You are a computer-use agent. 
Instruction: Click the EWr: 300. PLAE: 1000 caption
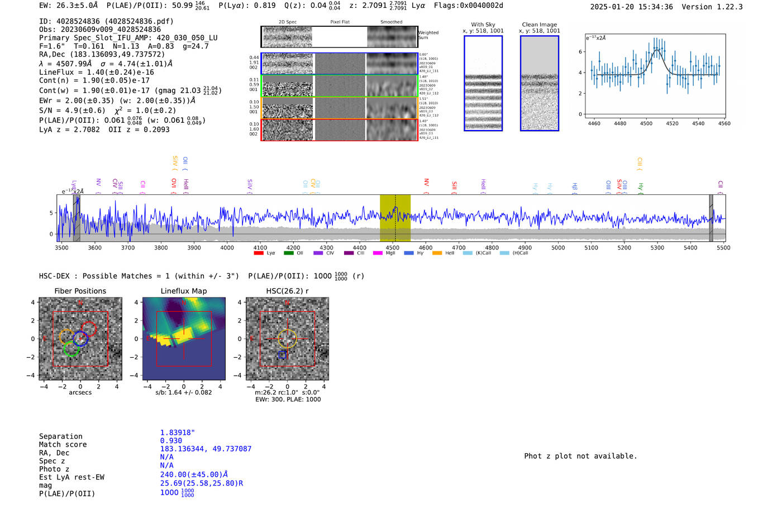point(288,400)
